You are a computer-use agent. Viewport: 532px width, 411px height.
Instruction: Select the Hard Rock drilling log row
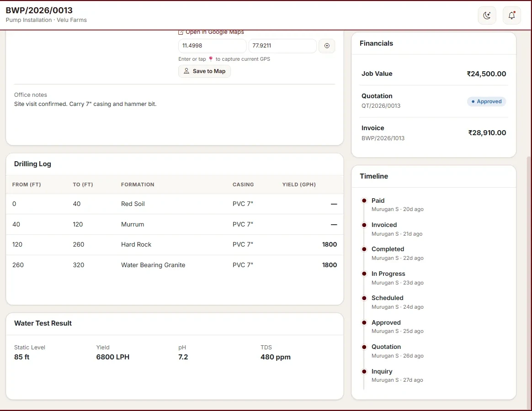[x=175, y=244]
